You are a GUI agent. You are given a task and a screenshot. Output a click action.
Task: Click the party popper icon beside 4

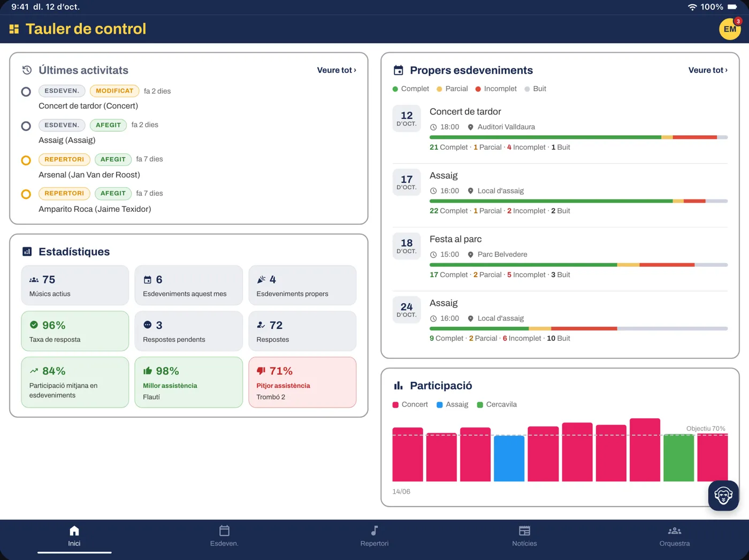(261, 279)
